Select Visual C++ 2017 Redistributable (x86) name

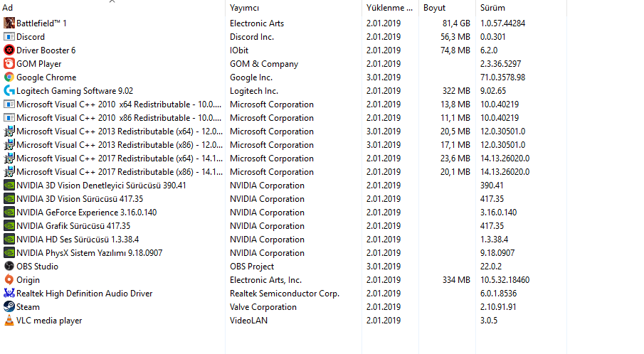(x=120, y=172)
